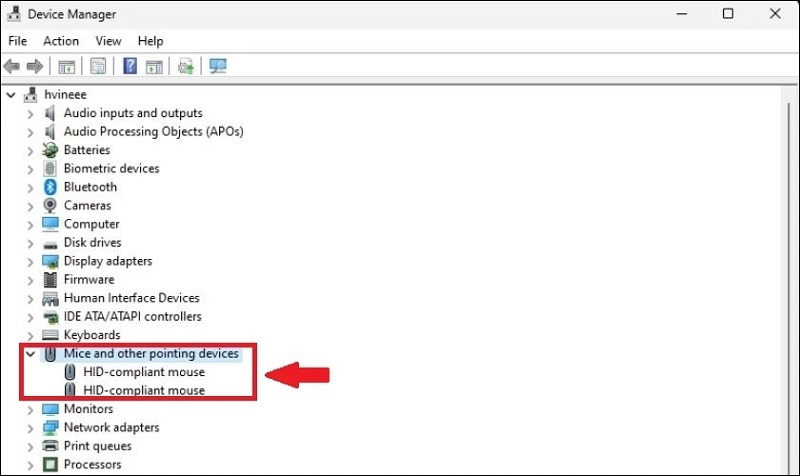Expand the Processors chevron
This screenshot has height=476, width=800.
[x=30, y=465]
